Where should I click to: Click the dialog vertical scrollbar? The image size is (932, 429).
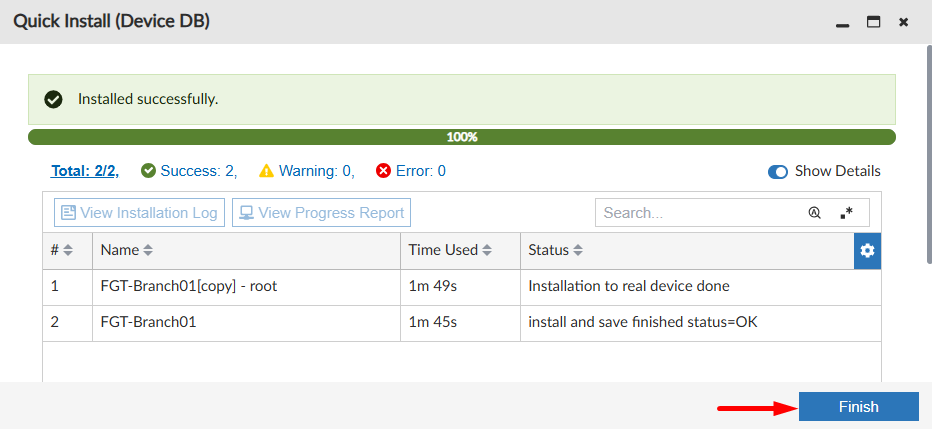click(x=930, y=154)
